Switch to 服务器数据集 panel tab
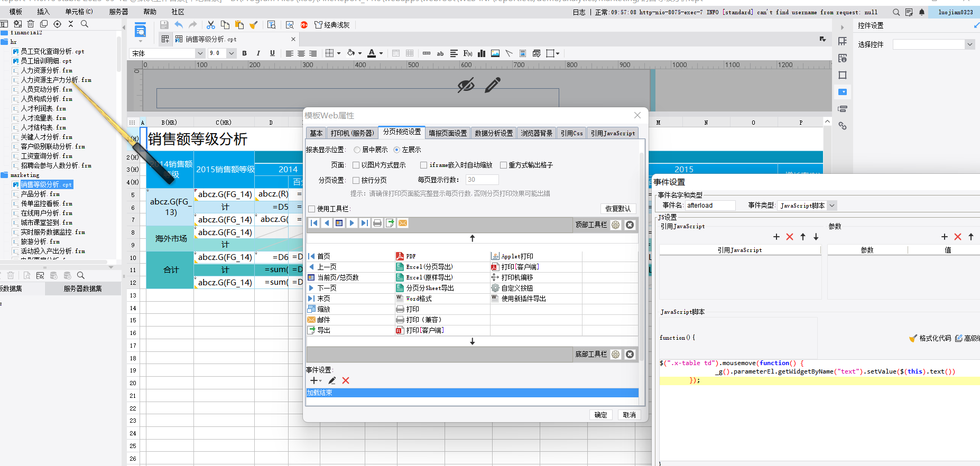 coord(83,288)
